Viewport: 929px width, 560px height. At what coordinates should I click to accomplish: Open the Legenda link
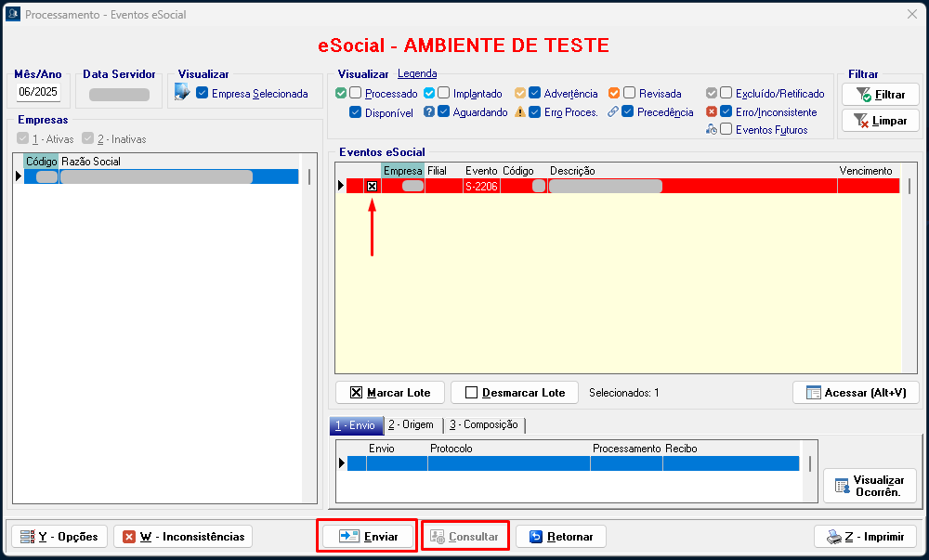(x=417, y=74)
